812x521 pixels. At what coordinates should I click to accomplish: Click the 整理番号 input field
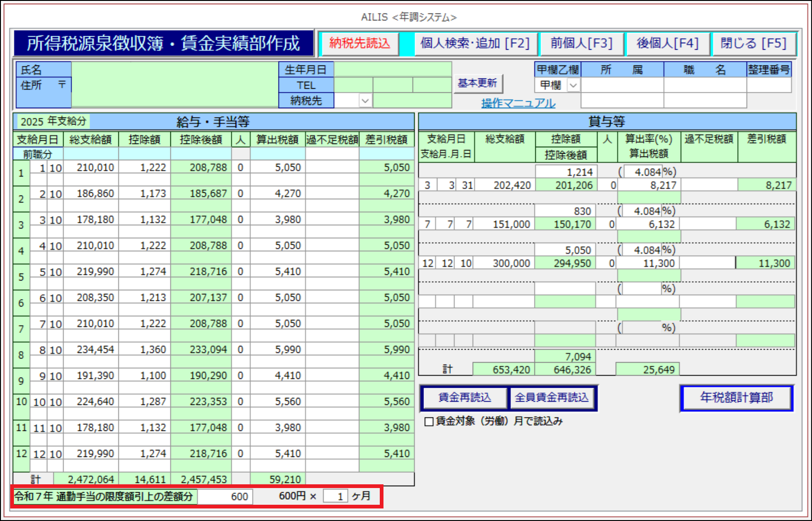(x=769, y=85)
